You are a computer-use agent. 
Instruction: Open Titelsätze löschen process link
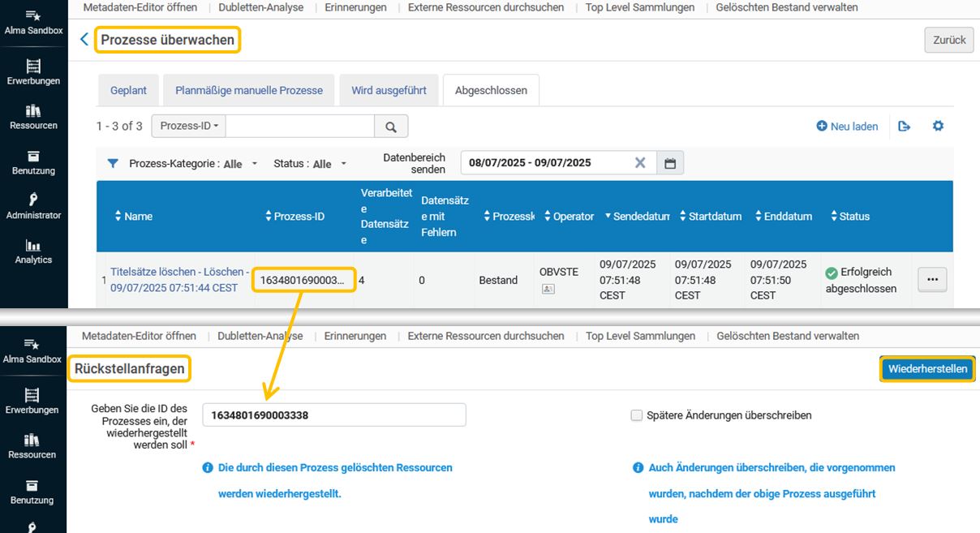pos(179,280)
